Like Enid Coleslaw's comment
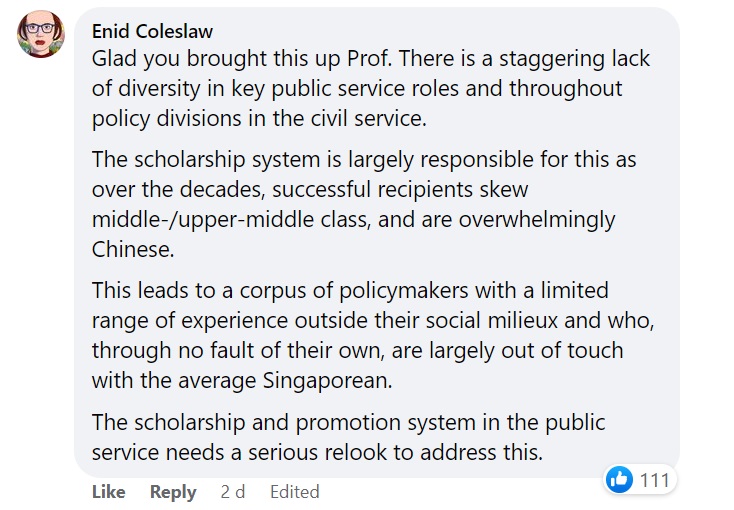This screenshot has width=734, height=510. click(x=109, y=492)
